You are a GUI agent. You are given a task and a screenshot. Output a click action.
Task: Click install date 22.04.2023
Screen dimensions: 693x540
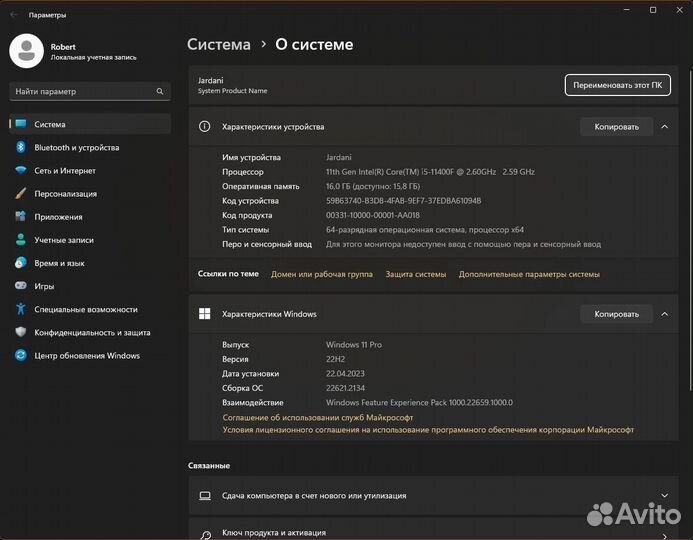tap(345, 373)
